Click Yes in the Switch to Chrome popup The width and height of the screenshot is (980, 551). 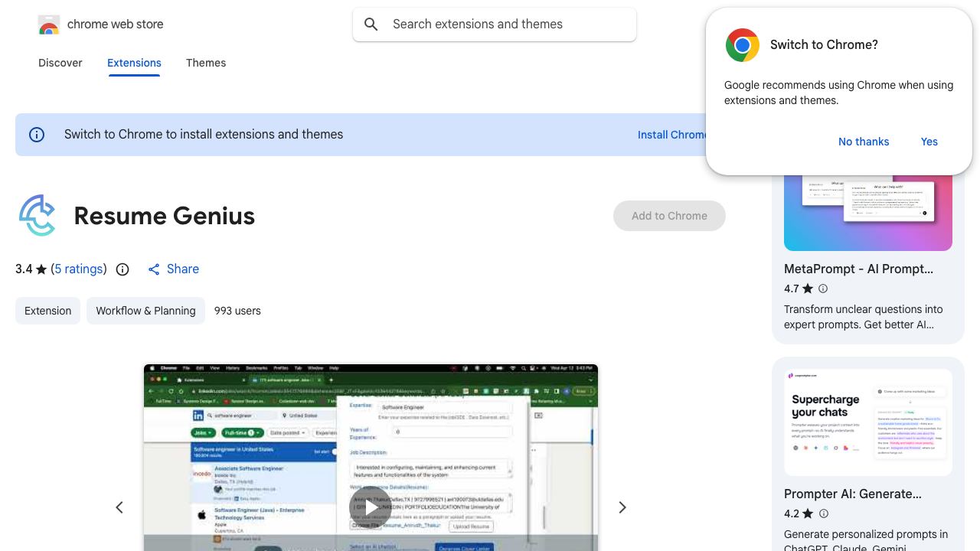[x=929, y=142]
